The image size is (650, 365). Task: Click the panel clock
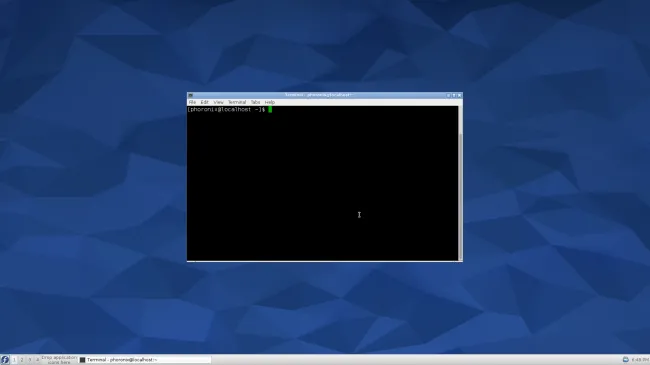(640, 360)
